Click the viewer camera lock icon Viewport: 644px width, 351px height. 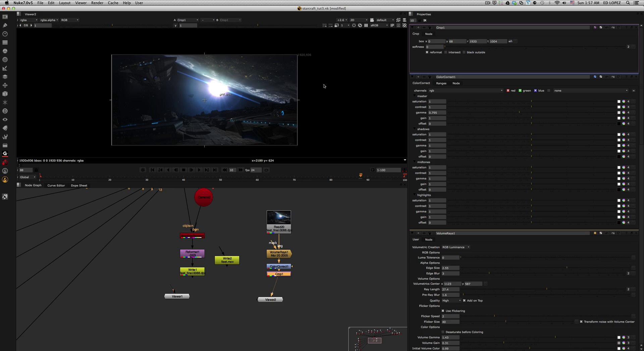point(372,20)
